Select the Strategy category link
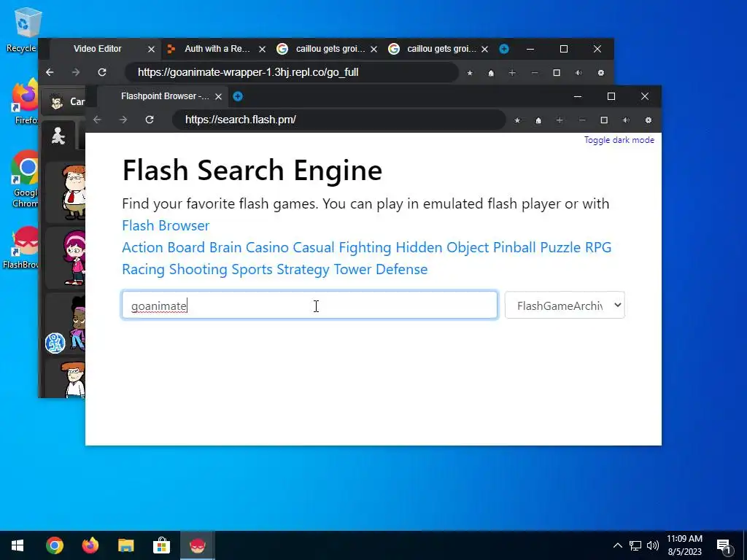The width and height of the screenshot is (747, 560). pos(303,270)
